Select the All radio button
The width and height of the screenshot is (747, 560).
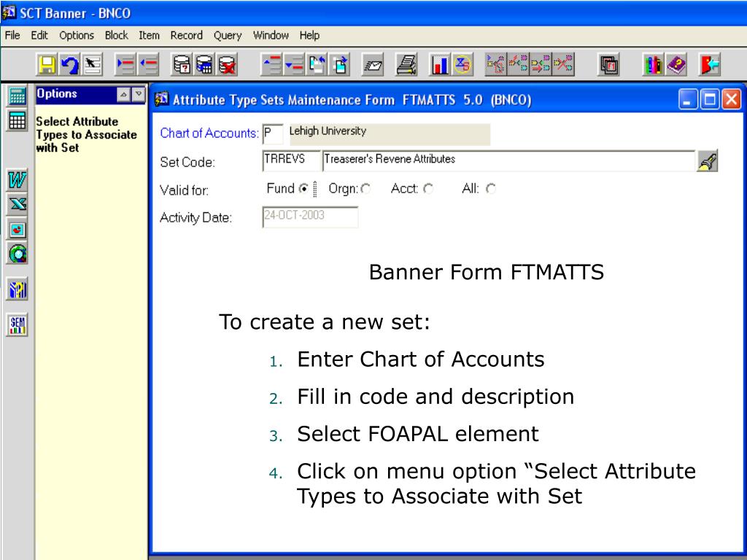tap(491, 189)
